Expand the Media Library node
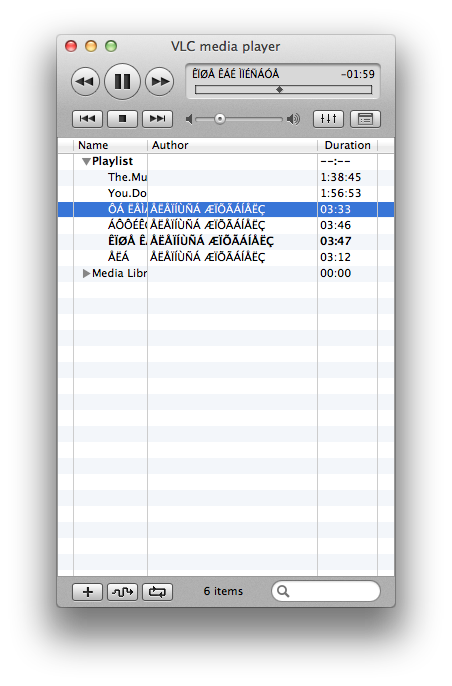Viewport: 452px width, 686px height. [86, 273]
